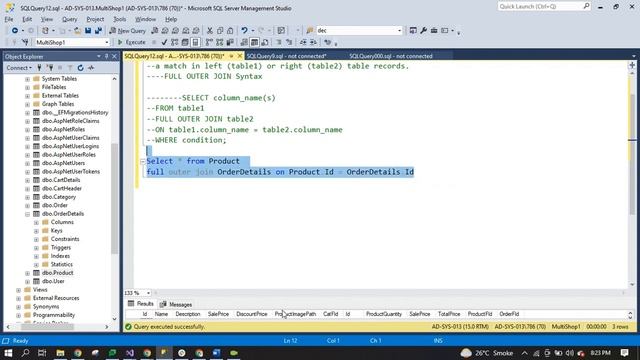Open File Explorer from the taskbar
The height and width of the screenshot is (360, 640).
(x=60, y=353)
